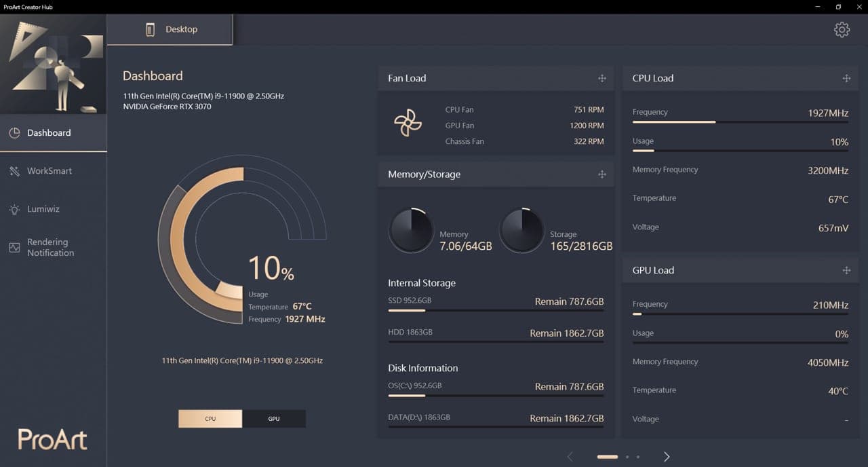The image size is (868, 467).
Task: Click the WorkSmart sidebar icon
Action: [x=14, y=171]
